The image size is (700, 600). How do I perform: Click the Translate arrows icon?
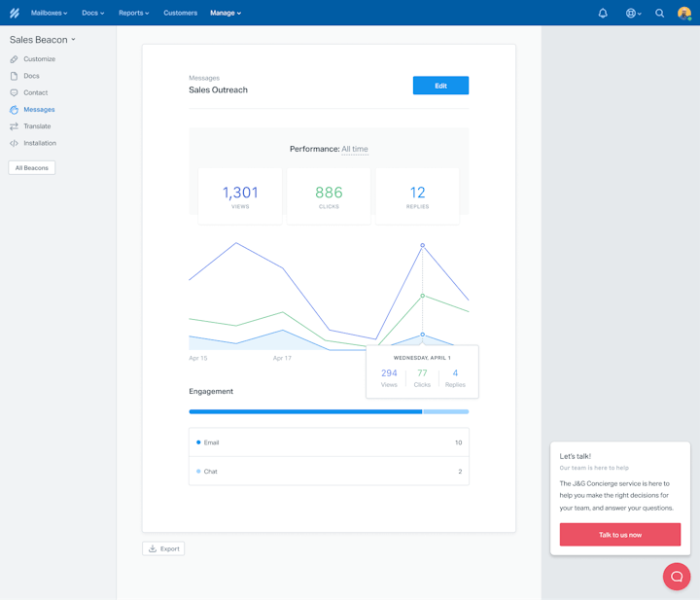14,126
